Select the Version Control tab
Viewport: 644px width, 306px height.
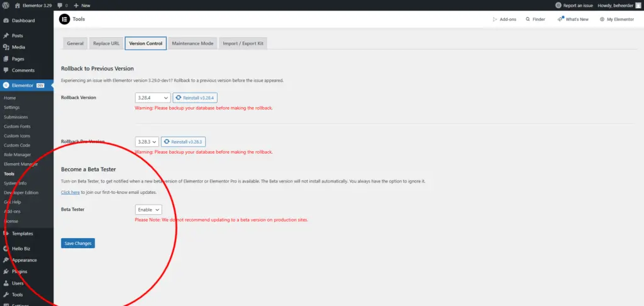(145, 43)
